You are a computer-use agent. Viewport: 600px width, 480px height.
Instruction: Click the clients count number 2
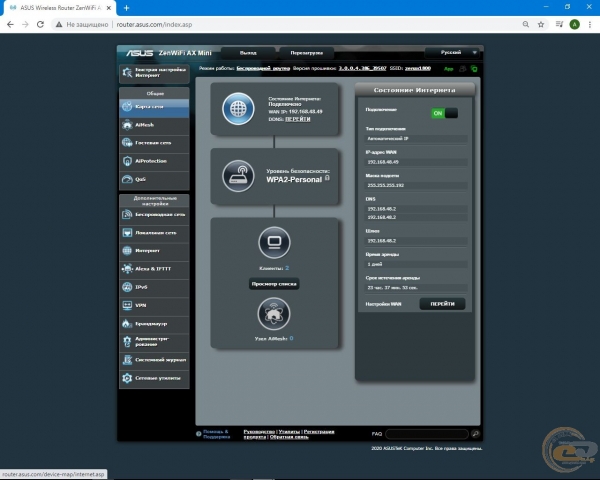(x=287, y=268)
